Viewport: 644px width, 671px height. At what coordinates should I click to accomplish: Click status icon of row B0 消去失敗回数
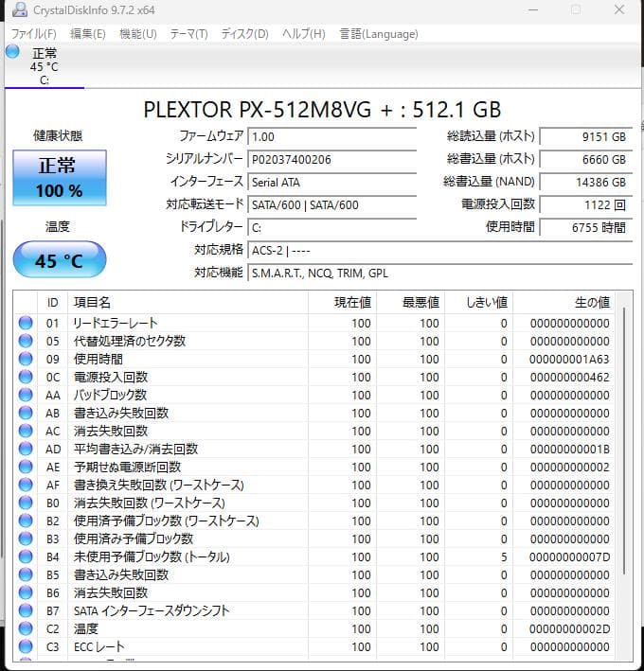(x=26, y=503)
